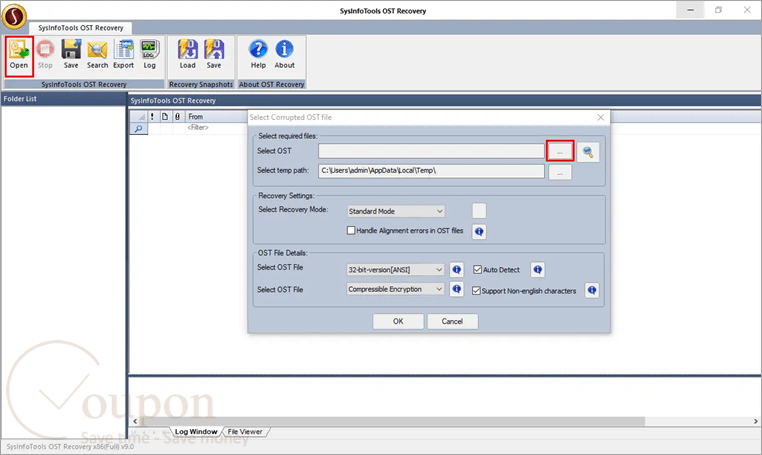Viewport: 762px width, 455px height.
Task: Click the Save icon next to Stop
Action: pos(71,54)
